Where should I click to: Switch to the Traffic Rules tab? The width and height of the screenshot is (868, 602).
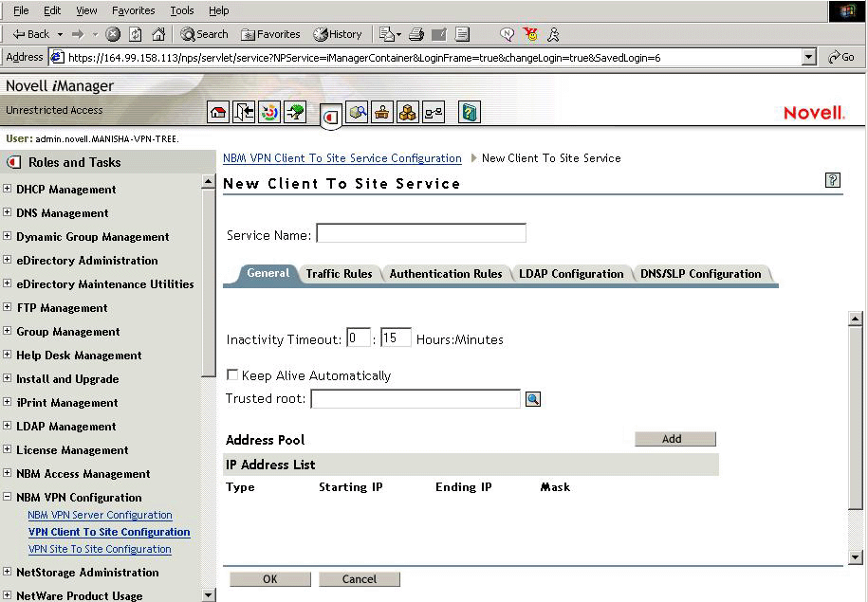pos(339,274)
